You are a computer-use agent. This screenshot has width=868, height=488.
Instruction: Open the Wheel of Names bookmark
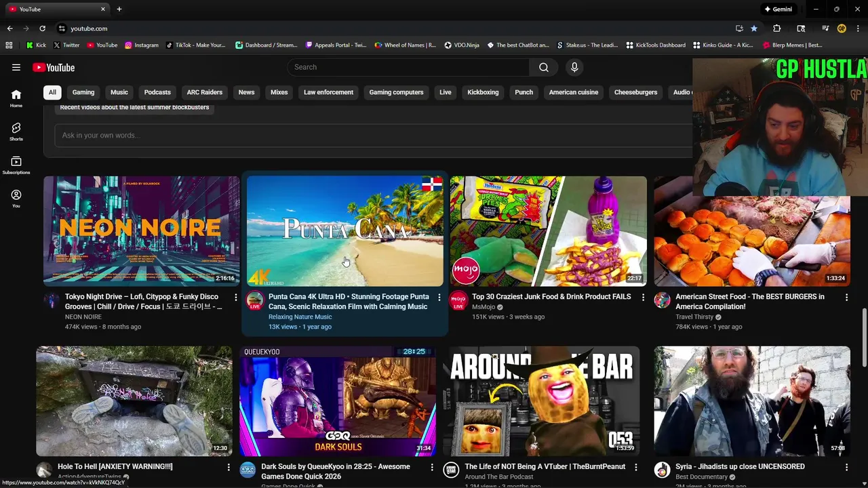click(x=406, y=45)
